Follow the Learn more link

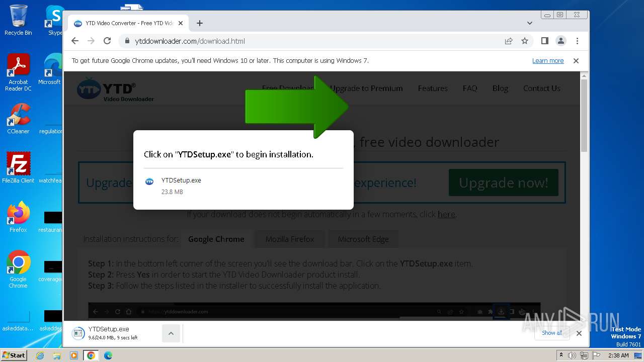tap(548, 61)
